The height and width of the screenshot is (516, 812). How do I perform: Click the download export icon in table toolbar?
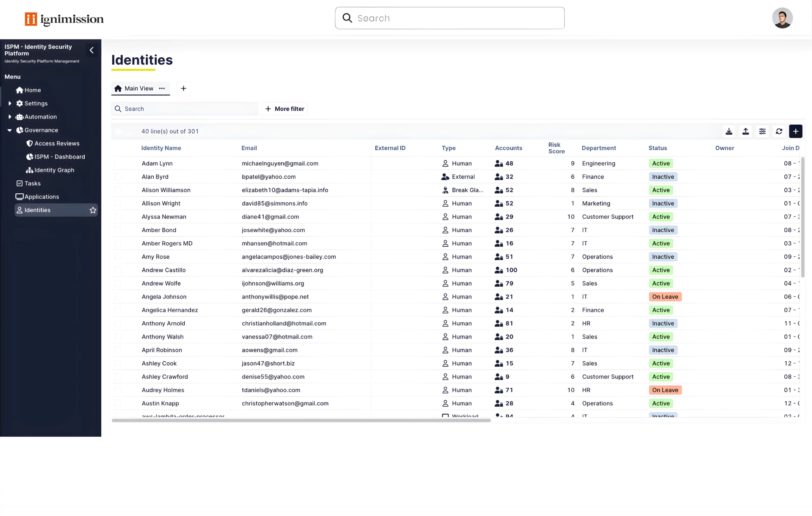click(729, 132)
